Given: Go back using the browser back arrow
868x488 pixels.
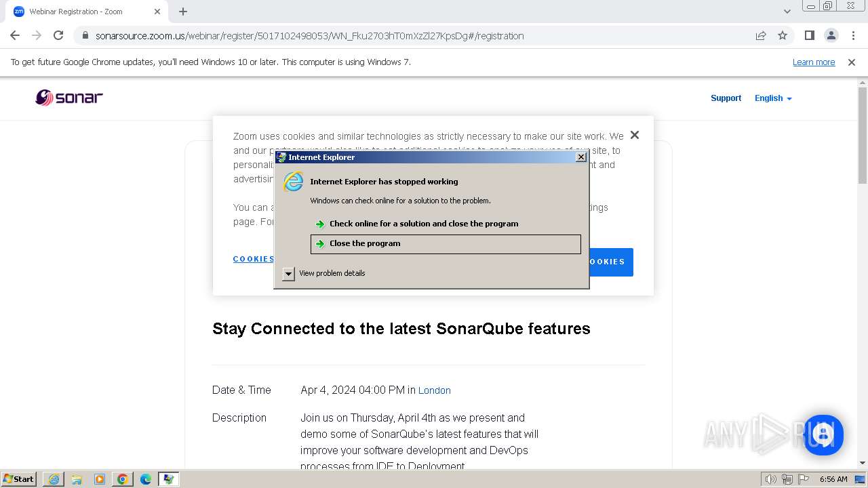Looking at the screenshot, I should [x=15, y=35].
